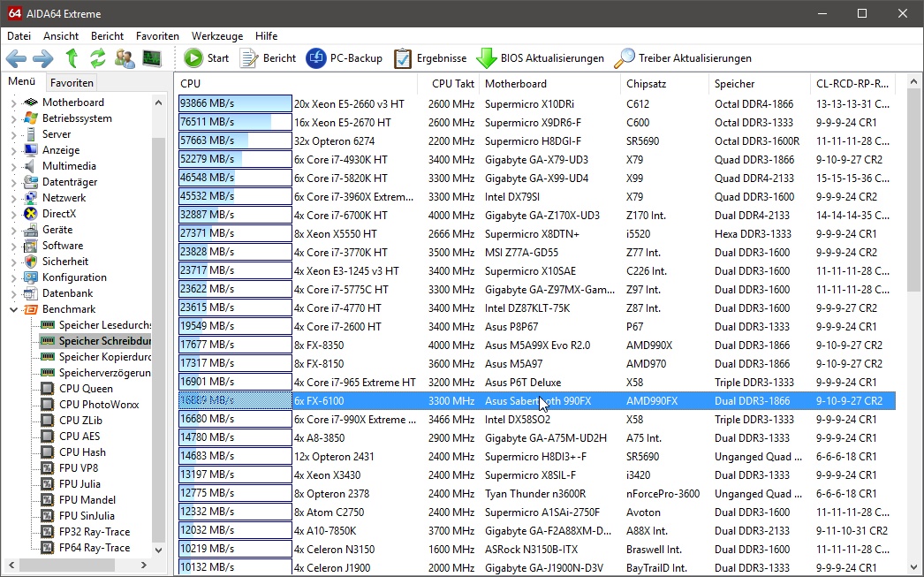Click tree panel scroll right arrow
Screen dimensions: 924x577
tap(143, 566)
